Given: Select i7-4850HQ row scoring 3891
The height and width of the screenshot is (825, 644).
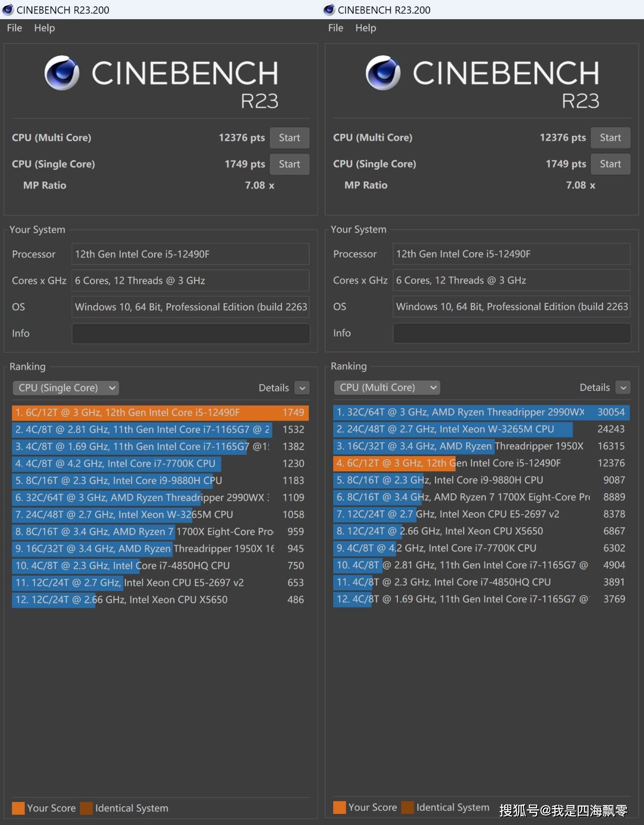Looking at the screenshot, I should [482, 582].
